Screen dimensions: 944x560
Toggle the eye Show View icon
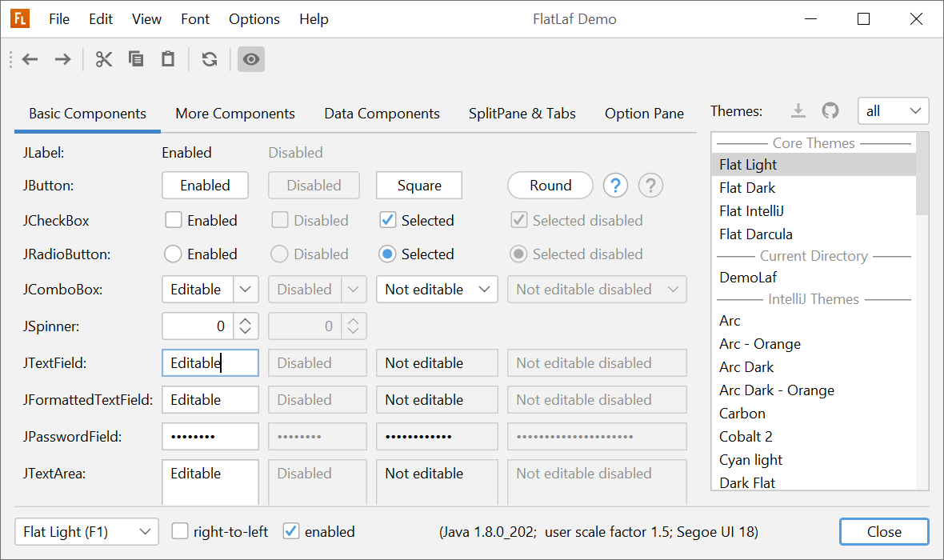(251, 59)
